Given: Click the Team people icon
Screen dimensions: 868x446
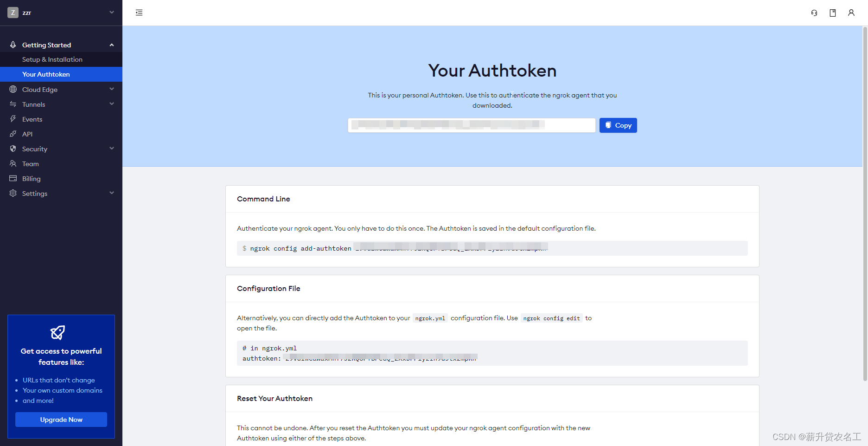Looking at the screenshot, I should pyautogui.click(x=13, y=163).
